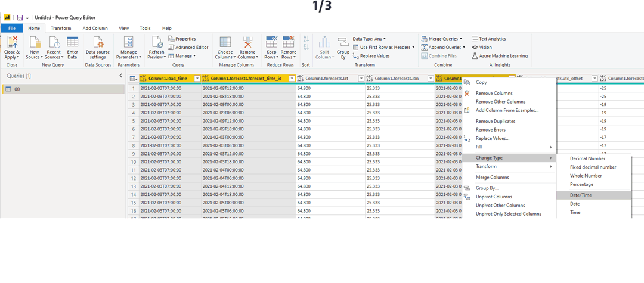Select query 00 in Queries pane

[63, 89]
